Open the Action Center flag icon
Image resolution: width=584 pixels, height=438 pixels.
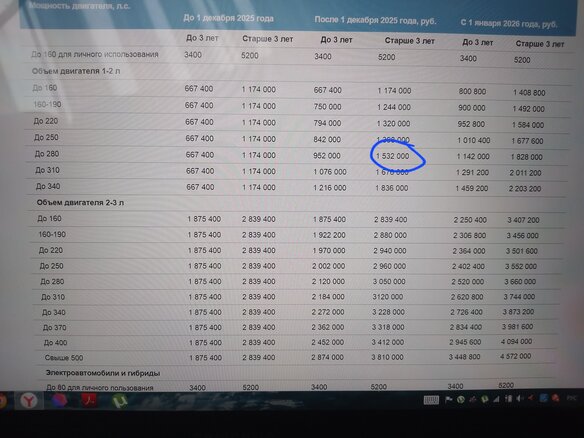coord(449,399)
